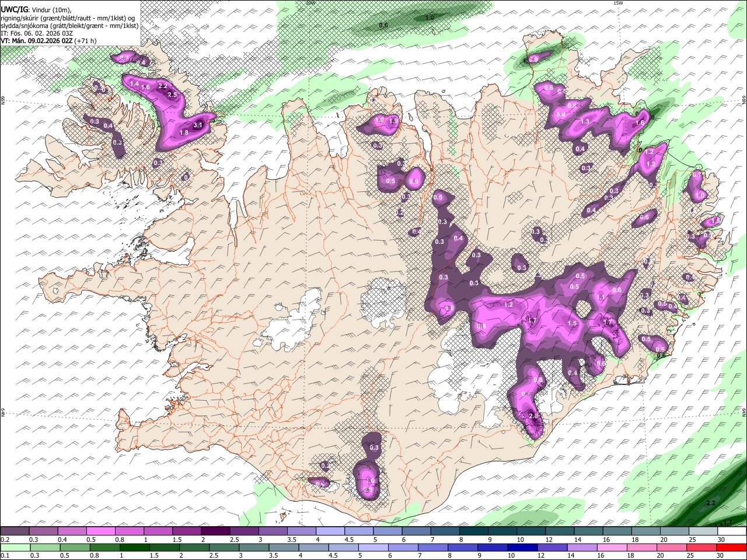Select the 0.2 swatch in the upper snow scale
The image size is (747, 560).
(x=15, y=531)
